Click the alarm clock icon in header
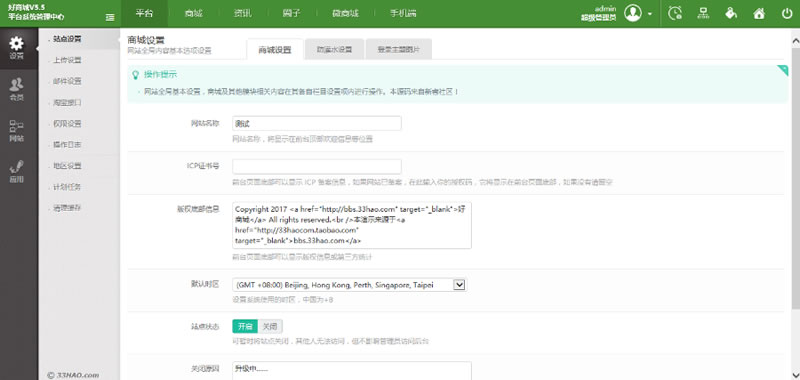This screenshot has width=800, height=380. tap(675, 13)
